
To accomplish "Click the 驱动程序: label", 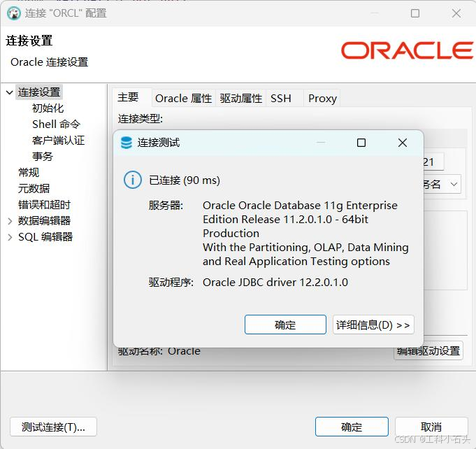I will [171, 283].
